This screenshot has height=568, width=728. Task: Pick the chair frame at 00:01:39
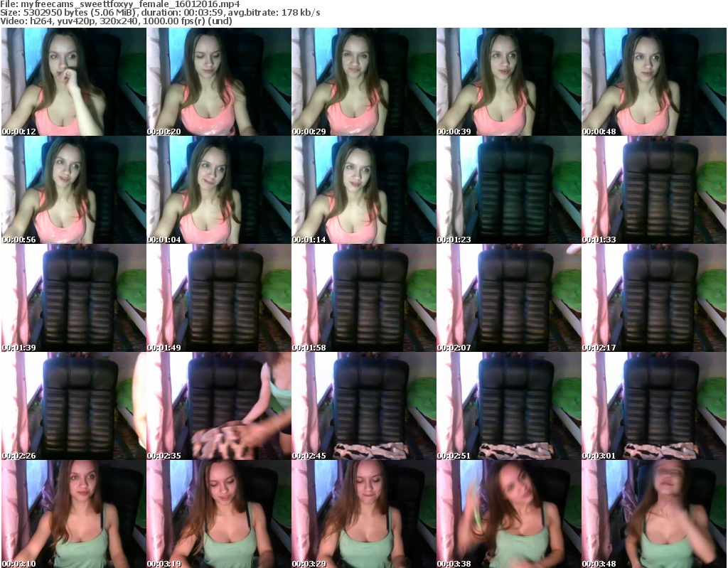tap(74, 298)
